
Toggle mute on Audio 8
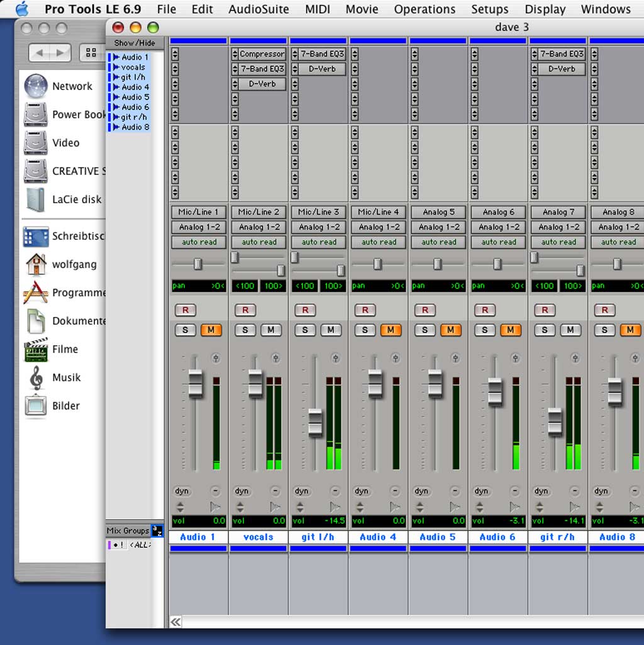[630, 330]
